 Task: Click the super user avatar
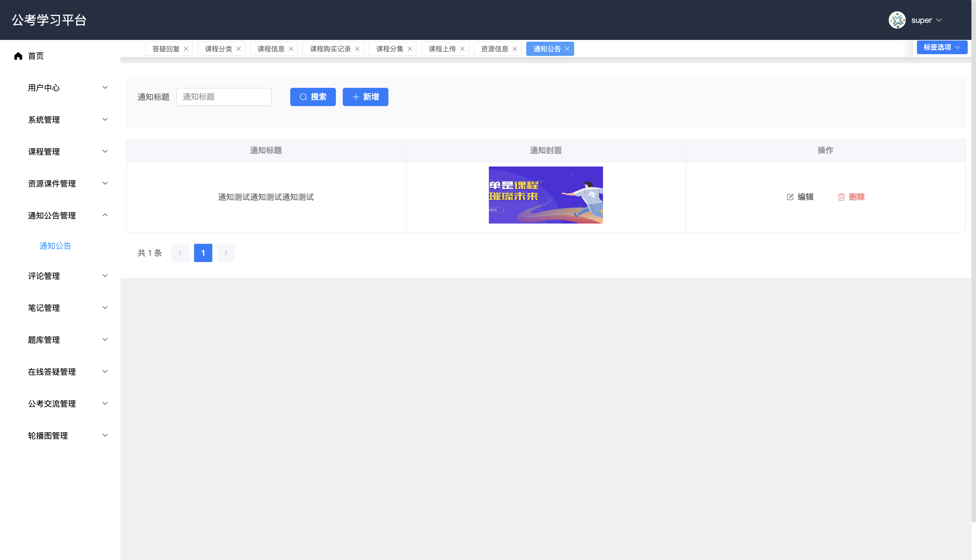tap(897, 20)
